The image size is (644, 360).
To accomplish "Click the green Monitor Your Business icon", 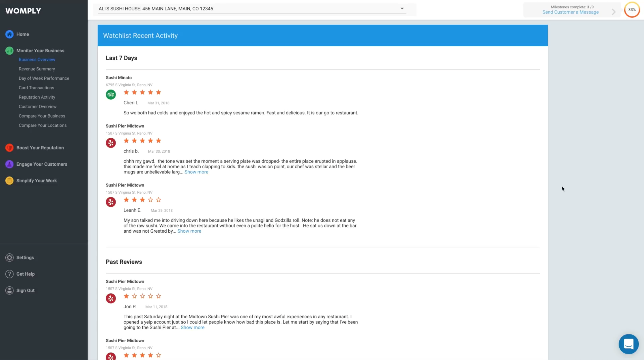I will click(x=9, y=51).
